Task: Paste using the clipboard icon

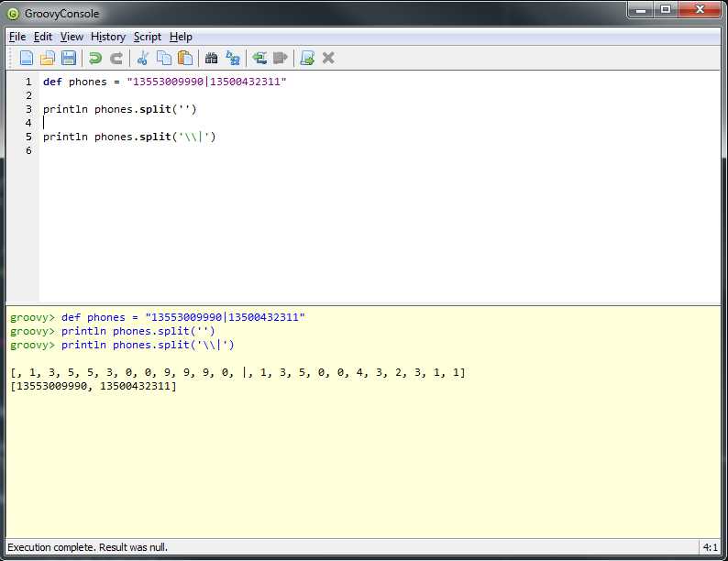Action: (185, 58)
